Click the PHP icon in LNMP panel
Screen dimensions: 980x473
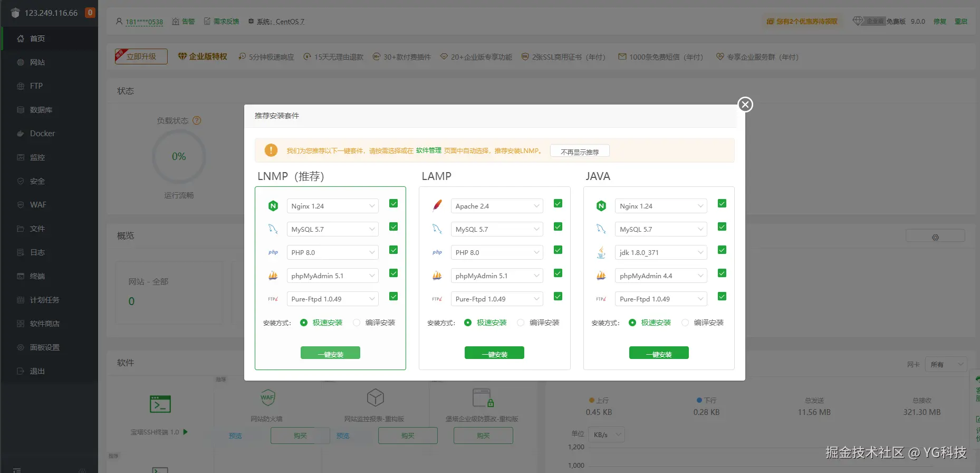coord(273,252)
